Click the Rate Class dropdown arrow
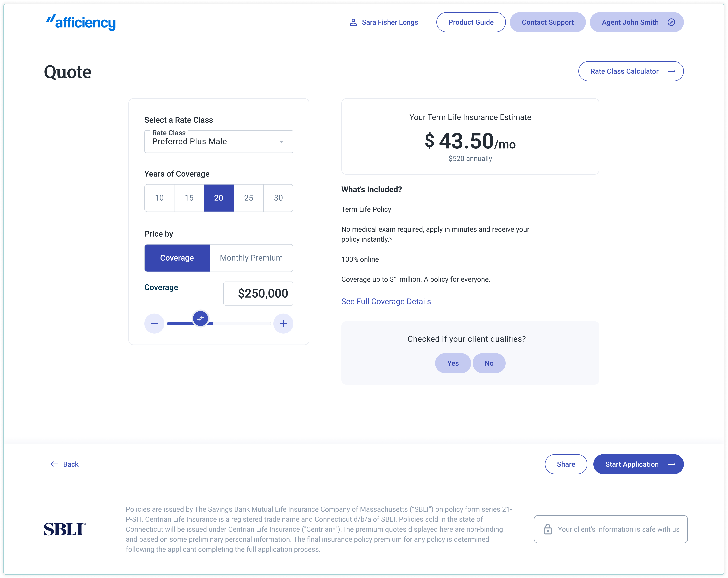The width and height of the screenshot is (728, 578). pos(281,142)
